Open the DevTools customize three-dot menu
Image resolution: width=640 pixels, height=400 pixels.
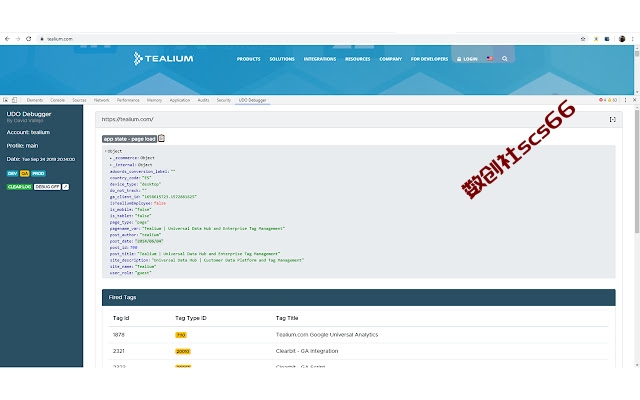click(x=625, y=100)
